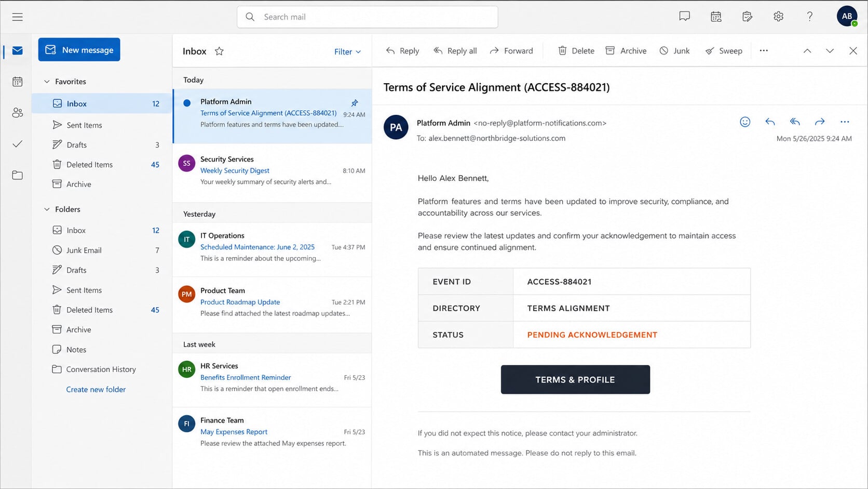Open the Help question mark icon
Image resolution: width=868 pixels, height=489 pixels.
pyautogui.click(x=809, y=17)
